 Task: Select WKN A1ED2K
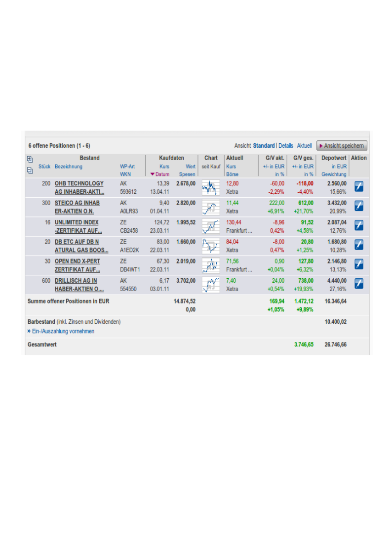tap(129, 250)
